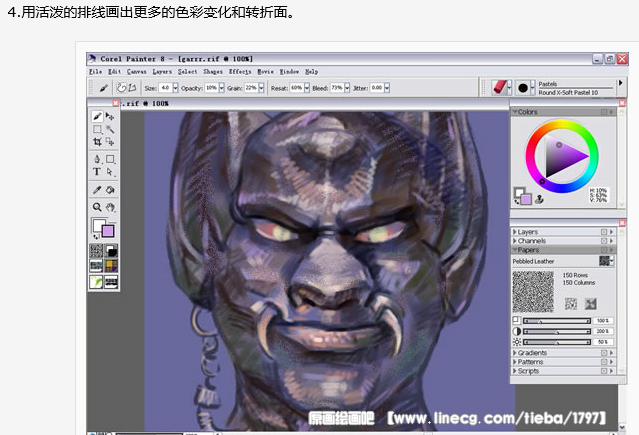This screenshot has width=639, height=435.
Task: Expand the Channels palette
Action: (514, 241)
